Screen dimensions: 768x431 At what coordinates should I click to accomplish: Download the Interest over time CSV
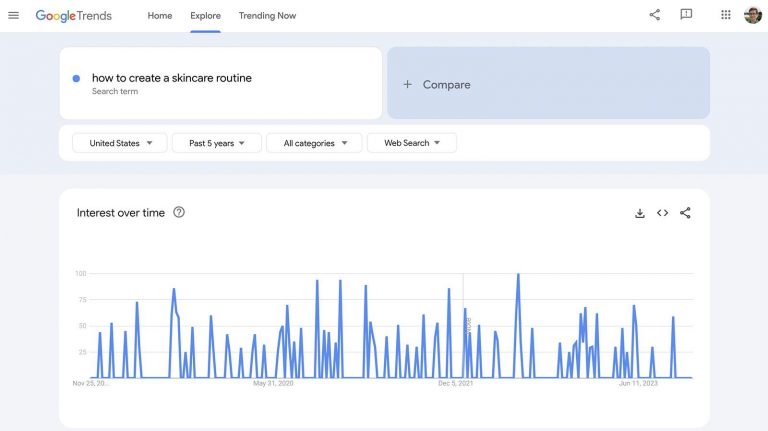[640, 213]
